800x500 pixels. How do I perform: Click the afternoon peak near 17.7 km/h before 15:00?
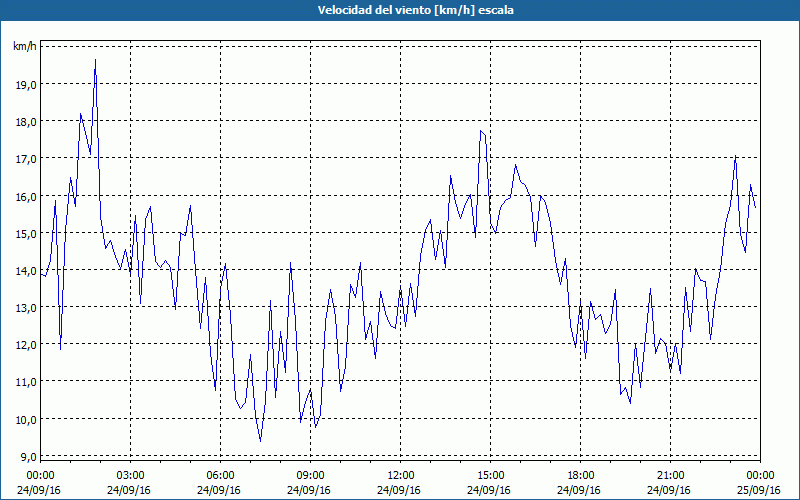click(481, 131)
